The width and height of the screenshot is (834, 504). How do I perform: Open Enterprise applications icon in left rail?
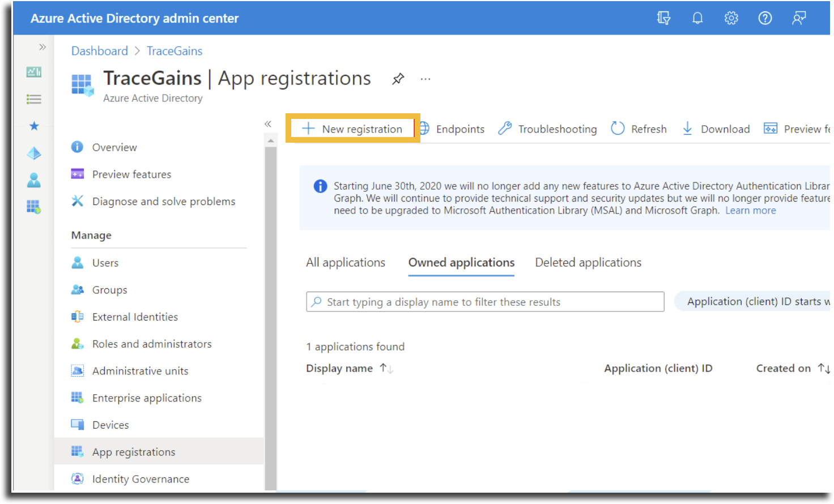point(34,207)
